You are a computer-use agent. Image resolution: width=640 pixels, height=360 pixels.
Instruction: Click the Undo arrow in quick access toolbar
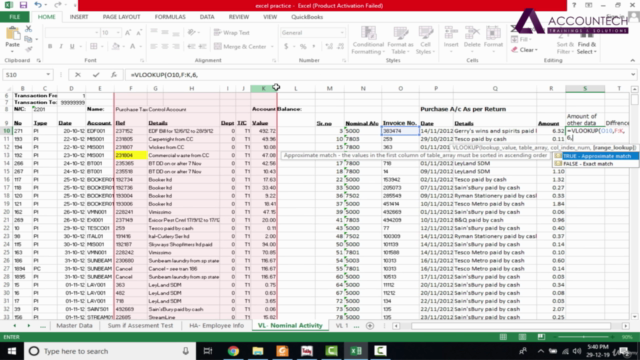tap(38, 5)
